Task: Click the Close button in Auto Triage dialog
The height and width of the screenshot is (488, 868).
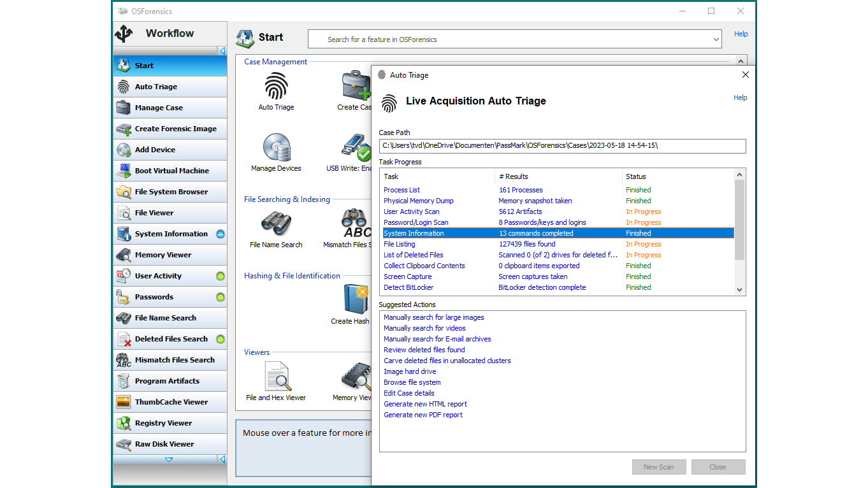Action: click(718, 467)
